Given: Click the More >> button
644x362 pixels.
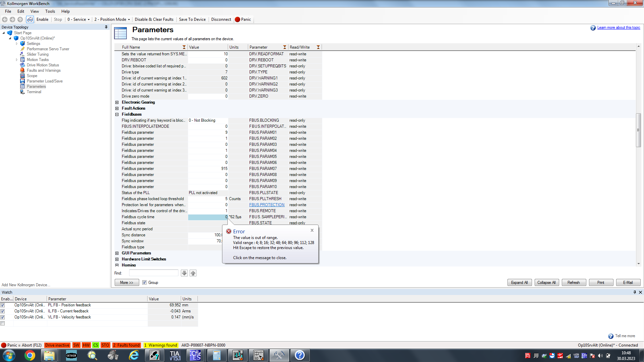Looking at the screenshot, I should click(x=127, y=283).
